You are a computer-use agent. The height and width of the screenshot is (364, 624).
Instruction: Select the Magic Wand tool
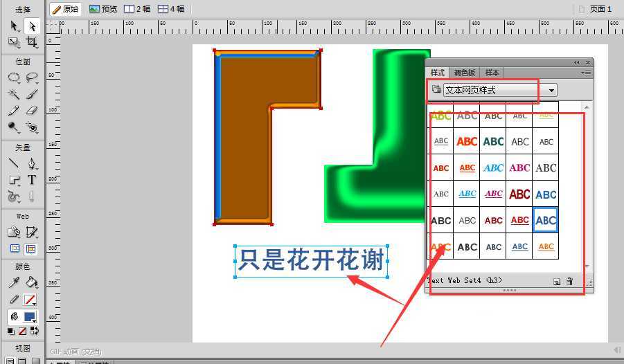15,94
